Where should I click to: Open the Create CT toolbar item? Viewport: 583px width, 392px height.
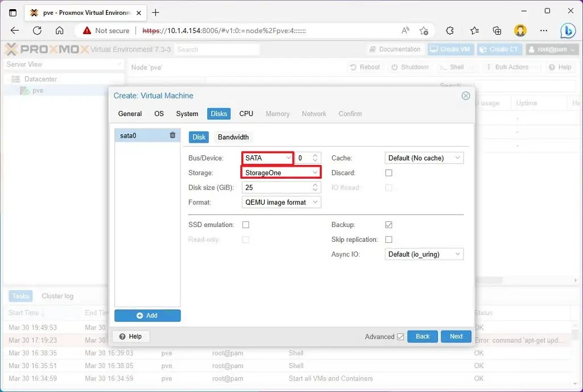click(x=499, y=49)
